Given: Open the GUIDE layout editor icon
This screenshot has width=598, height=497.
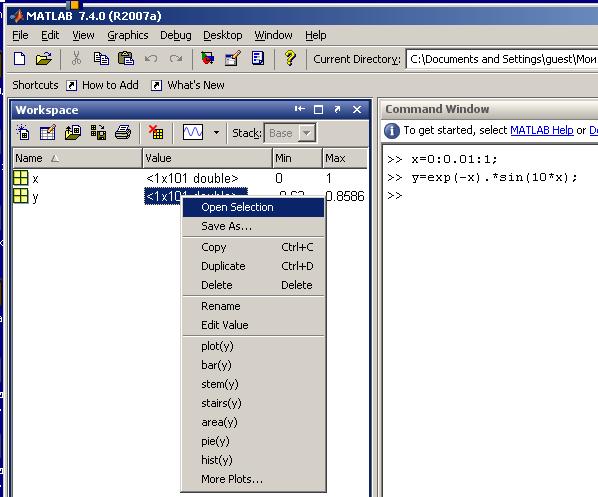Looking at the screenshot, I should (x=233, y=59).
